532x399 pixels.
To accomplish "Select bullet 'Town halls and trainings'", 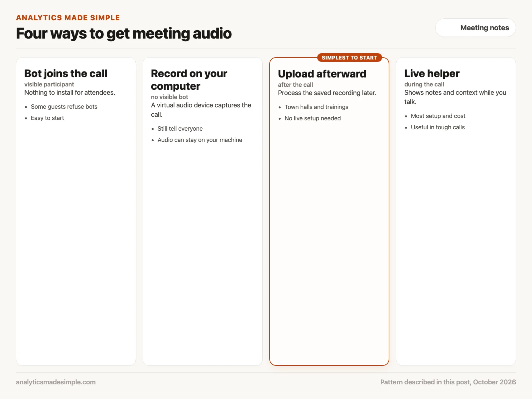I will point(317,107).
